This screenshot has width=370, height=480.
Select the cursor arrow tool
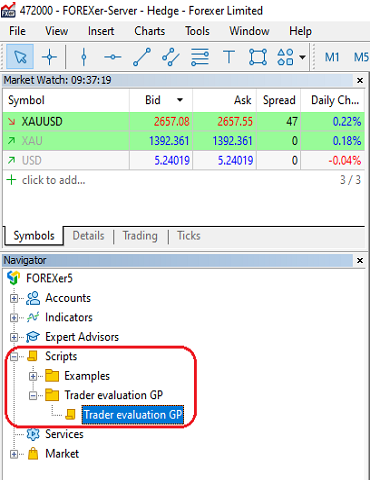click(20, 57)
